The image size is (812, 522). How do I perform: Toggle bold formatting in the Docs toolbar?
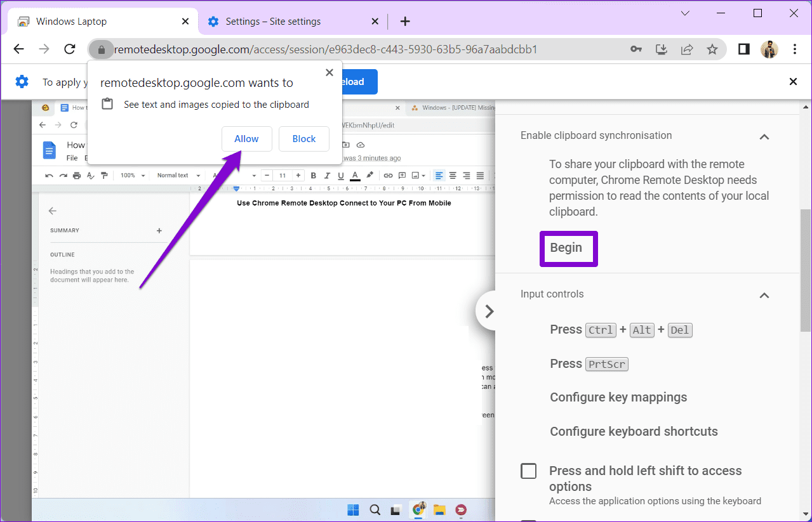pyautogui.click(x=312, y=175)
